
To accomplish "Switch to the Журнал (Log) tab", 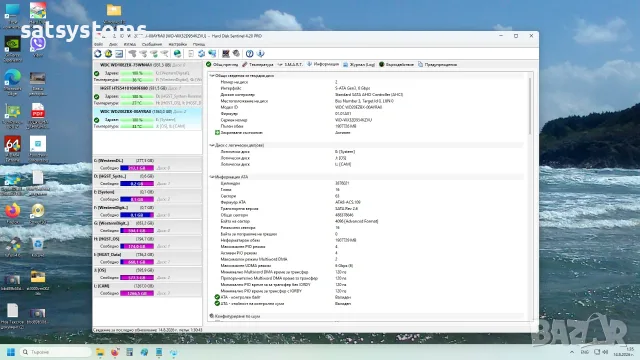I will click(359, 64).
